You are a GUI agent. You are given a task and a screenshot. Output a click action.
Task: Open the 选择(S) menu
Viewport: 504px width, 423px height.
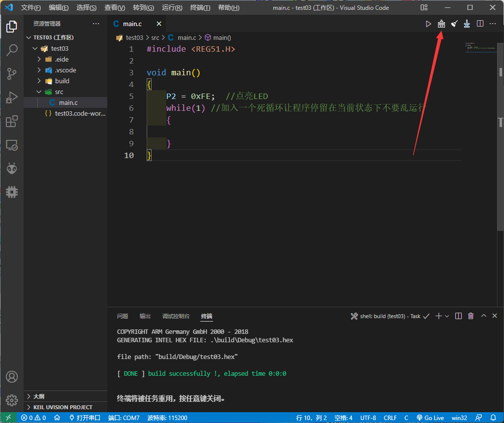coord(87,7)
